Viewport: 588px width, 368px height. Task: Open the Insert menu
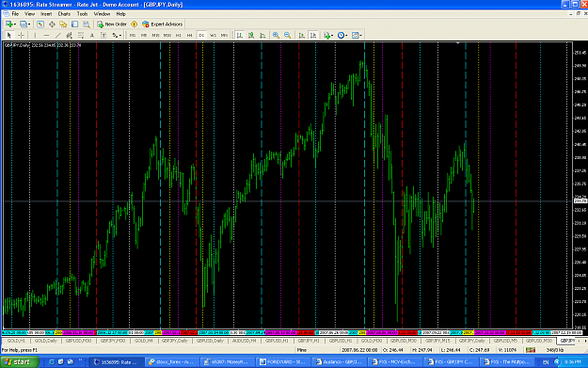click(46, 14)
